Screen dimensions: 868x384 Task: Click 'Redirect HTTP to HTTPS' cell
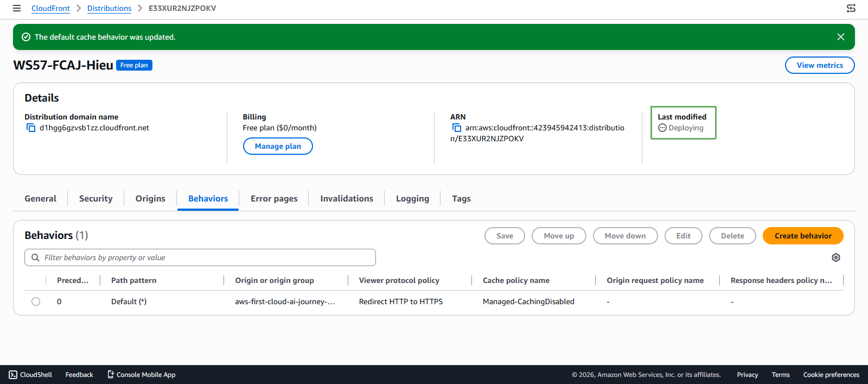click(x=401, y=301)
